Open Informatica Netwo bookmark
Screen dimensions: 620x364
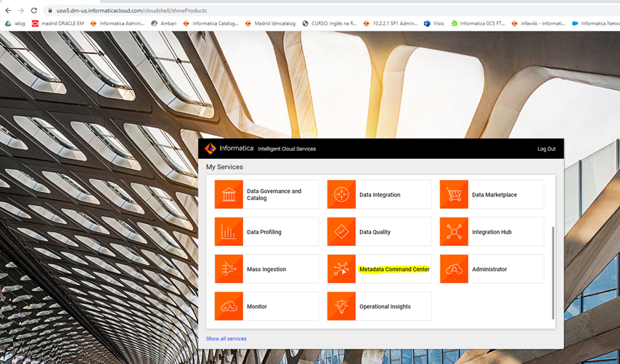(x=596, y=23)
